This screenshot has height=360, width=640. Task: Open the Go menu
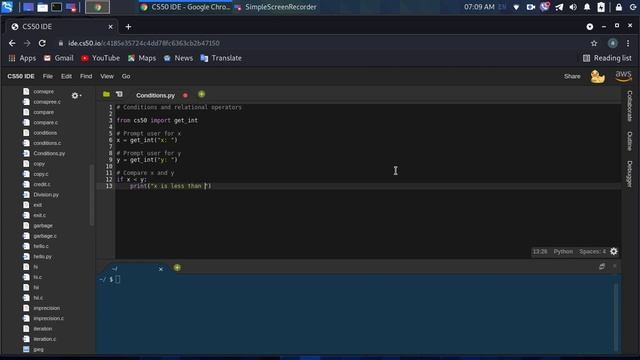coord(126,76)
